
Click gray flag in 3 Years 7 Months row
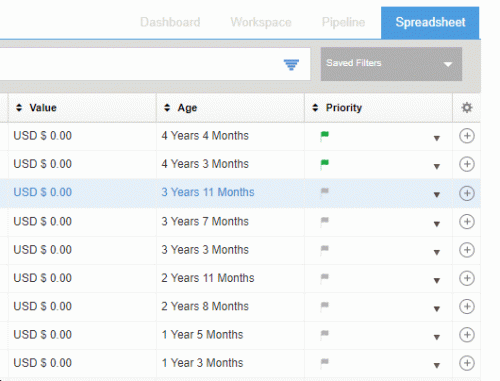click(x=324, y=221)
